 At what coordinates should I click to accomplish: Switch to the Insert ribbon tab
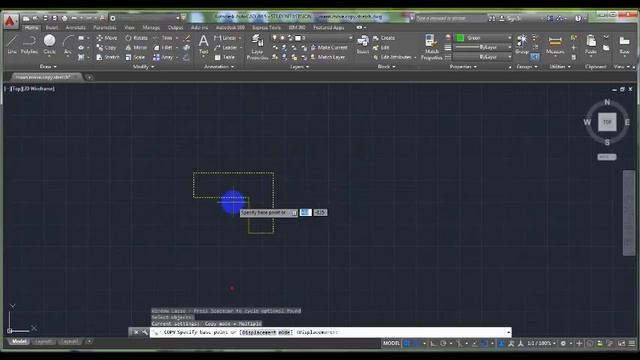tap(51, 28)
